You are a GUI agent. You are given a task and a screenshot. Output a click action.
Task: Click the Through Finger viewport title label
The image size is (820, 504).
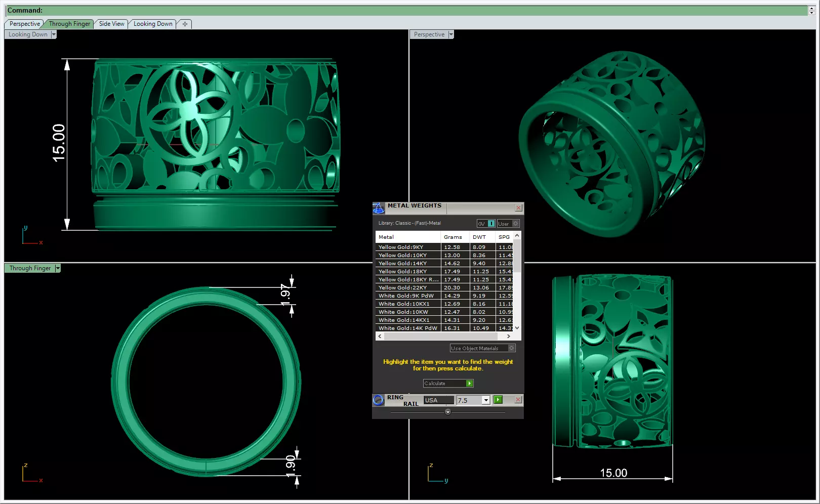[x=30, y=268]
